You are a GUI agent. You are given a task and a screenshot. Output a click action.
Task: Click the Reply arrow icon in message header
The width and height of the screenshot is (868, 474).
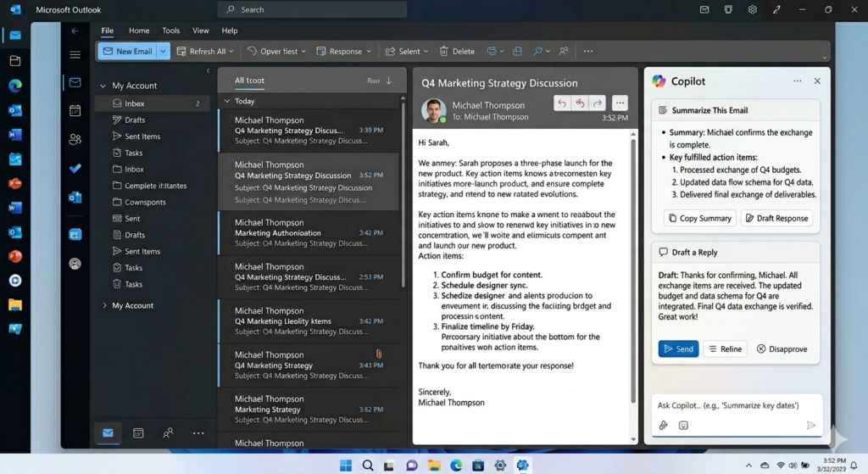pyautogui.click(x=562, y=103)
